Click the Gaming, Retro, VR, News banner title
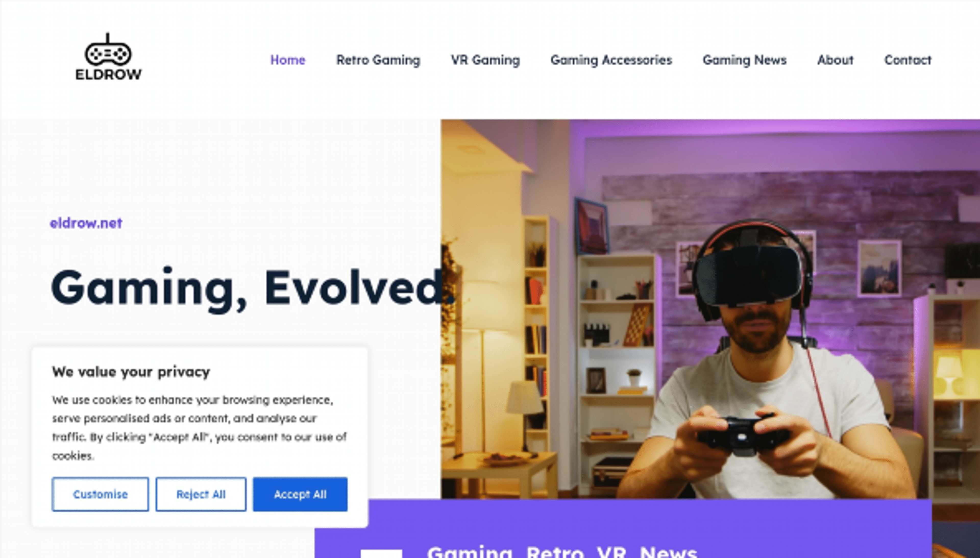The width and height of the screenshot is (980, 558). (x=562, y=552)
